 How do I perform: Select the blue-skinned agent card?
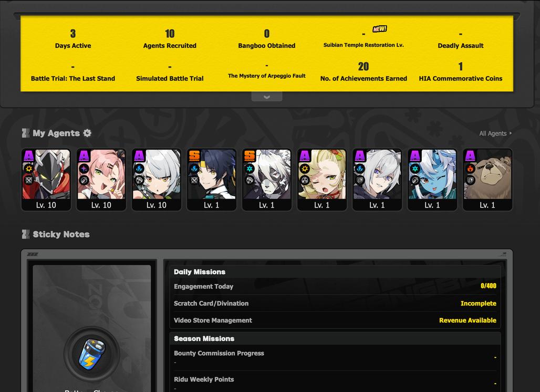(432, 180)
